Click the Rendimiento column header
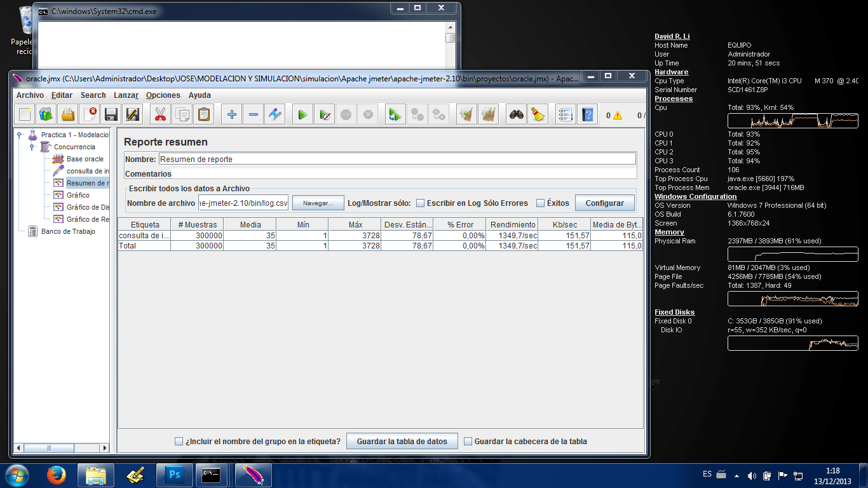The image size is (868, 488). point(512,224)
